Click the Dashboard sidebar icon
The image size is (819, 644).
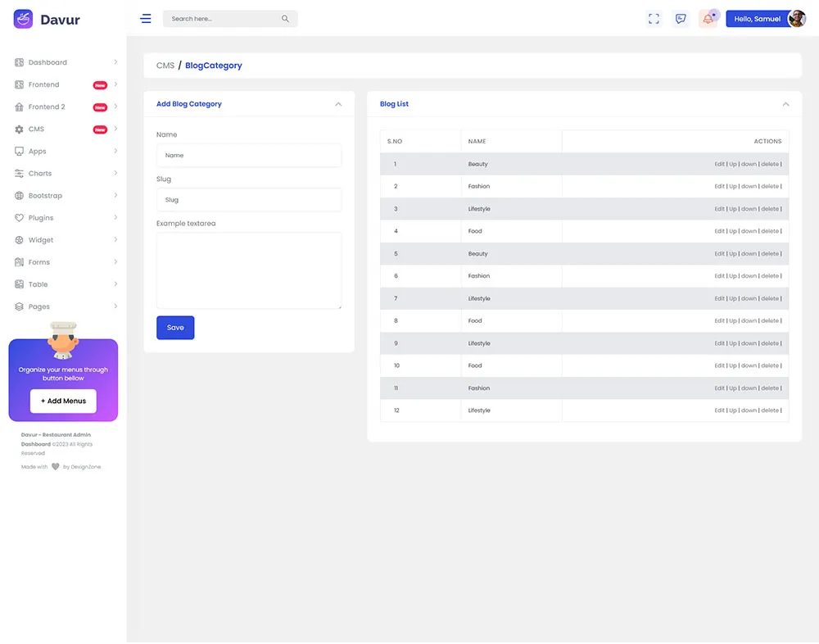tap(20, 63)
